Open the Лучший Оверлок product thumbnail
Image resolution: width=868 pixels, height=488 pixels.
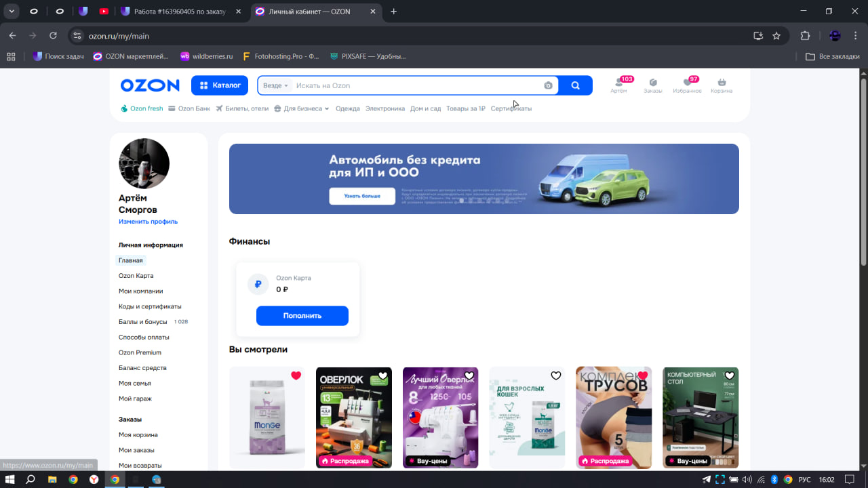pos(441,418)
